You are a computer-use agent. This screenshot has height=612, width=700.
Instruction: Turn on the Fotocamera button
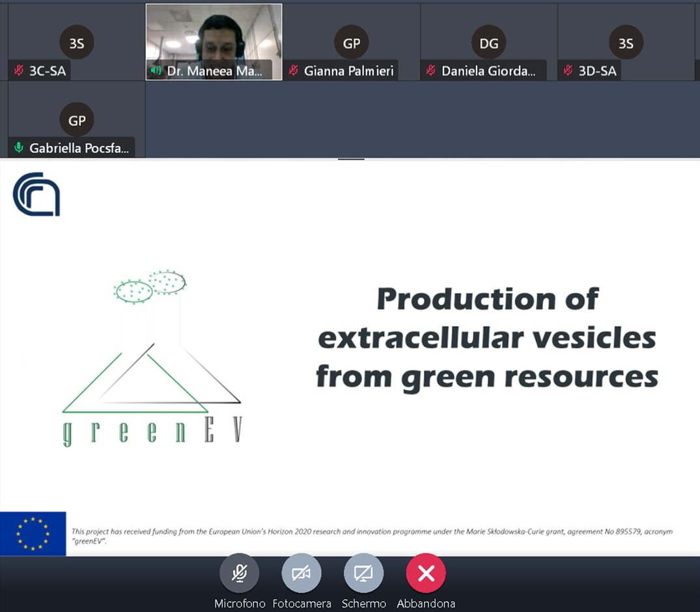301,573
